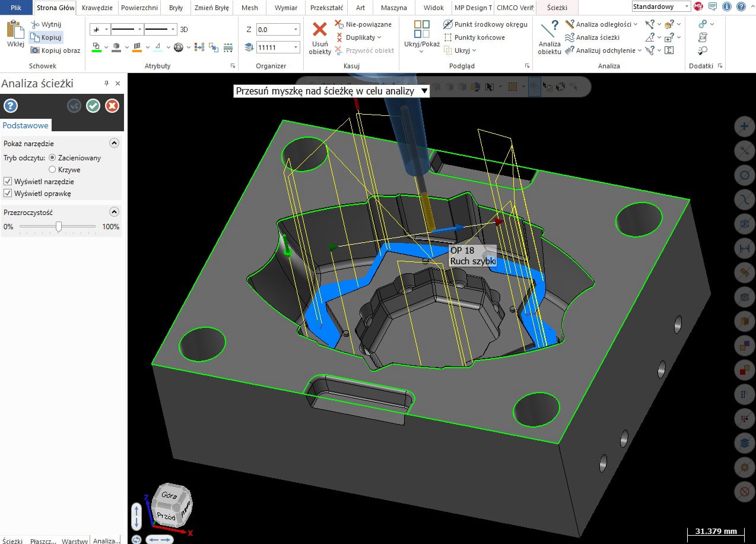
Task: Toggle the Wyświetl oprawkę checkbox
Action: click(x=8, y=194)
